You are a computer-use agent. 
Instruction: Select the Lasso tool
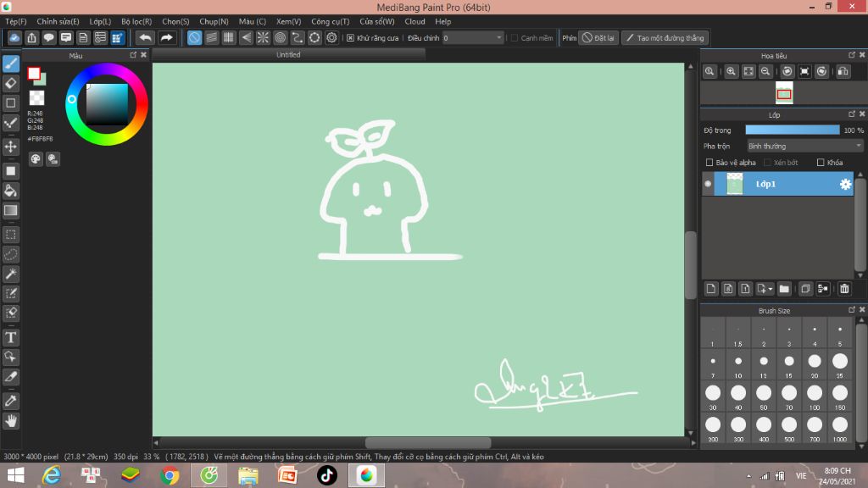[x=10, y=254]
